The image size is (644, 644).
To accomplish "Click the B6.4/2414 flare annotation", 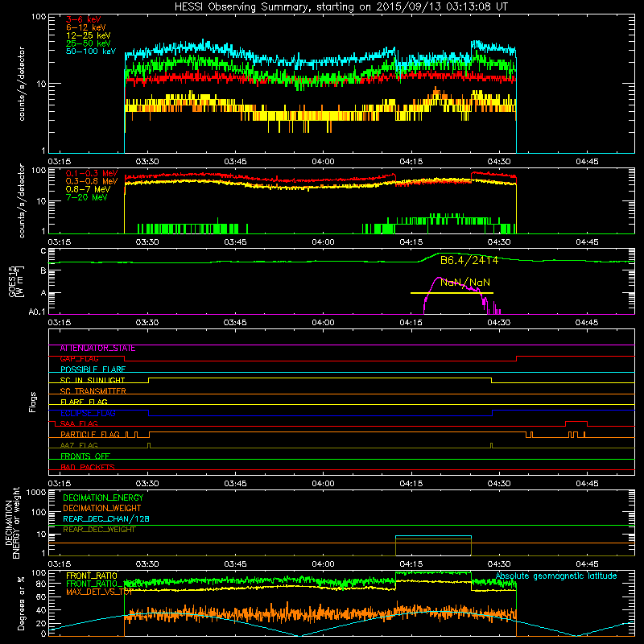I will tap(469, 260).
